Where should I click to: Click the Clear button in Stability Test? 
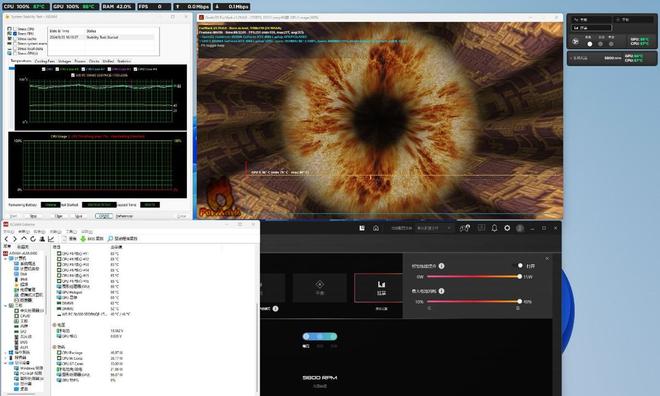coord(59,216)
